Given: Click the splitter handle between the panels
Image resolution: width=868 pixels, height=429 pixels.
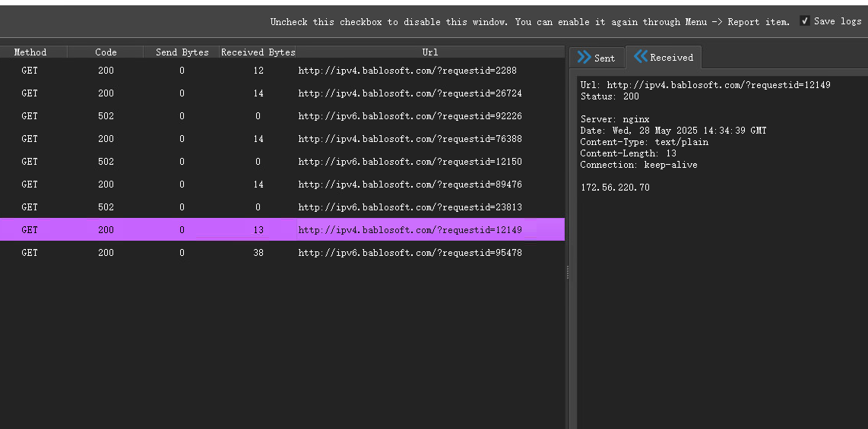Looking at the screenshot, I should (568, 273).
